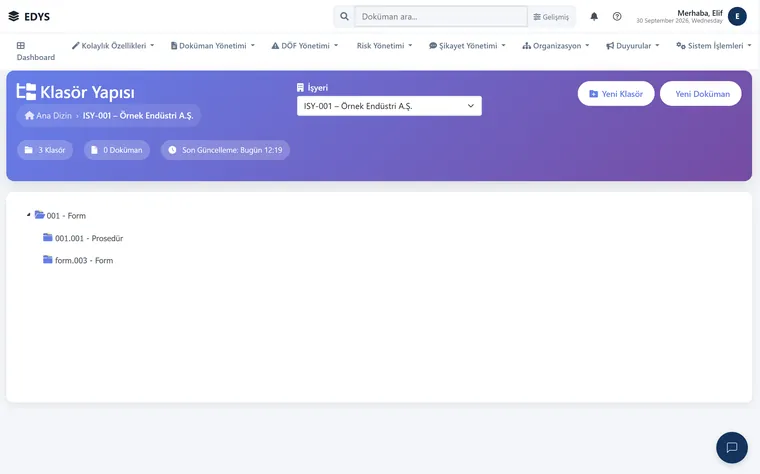Click the clock icon beside Son Güncelleme
This screenshot has height=474, width=760.
[172, 150]
